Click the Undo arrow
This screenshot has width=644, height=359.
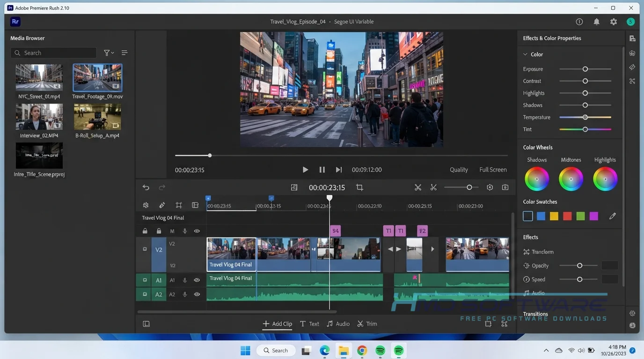point(146,187)
